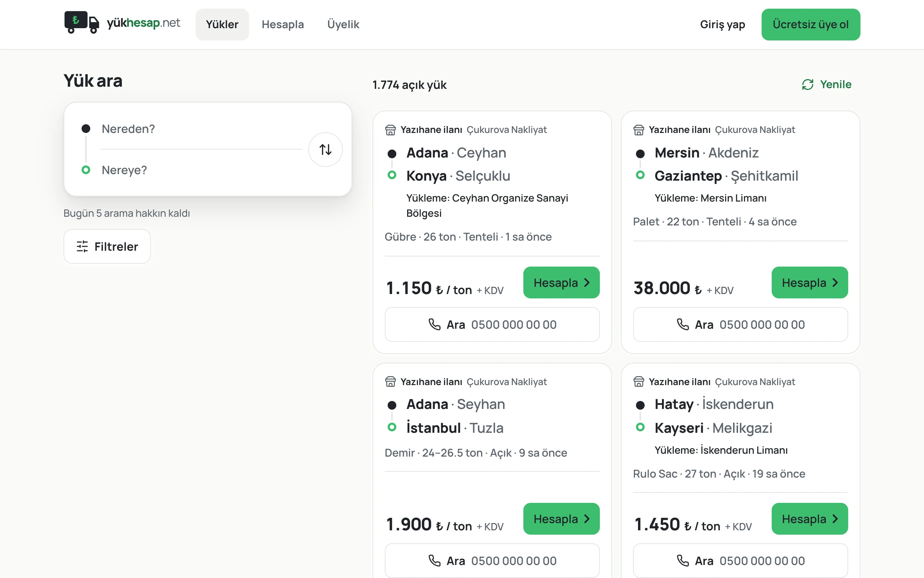This screenshot has height=578, width=924.
Task: Click the storefront icon on the Adana Ceyhan card
Action: coord(390,130)
